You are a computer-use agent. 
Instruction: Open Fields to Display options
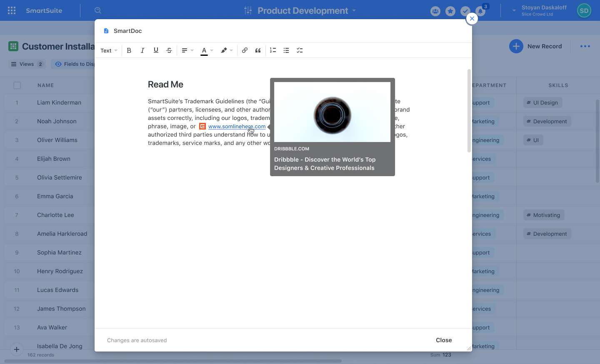tap(74, 64)
